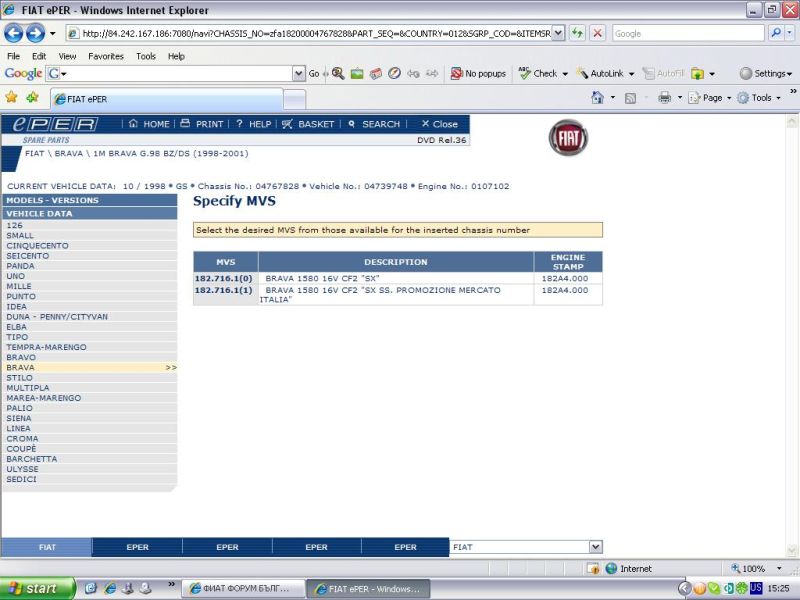Switch to the first EPER bottom tab
800x600 pixels.
click(137, 547)
